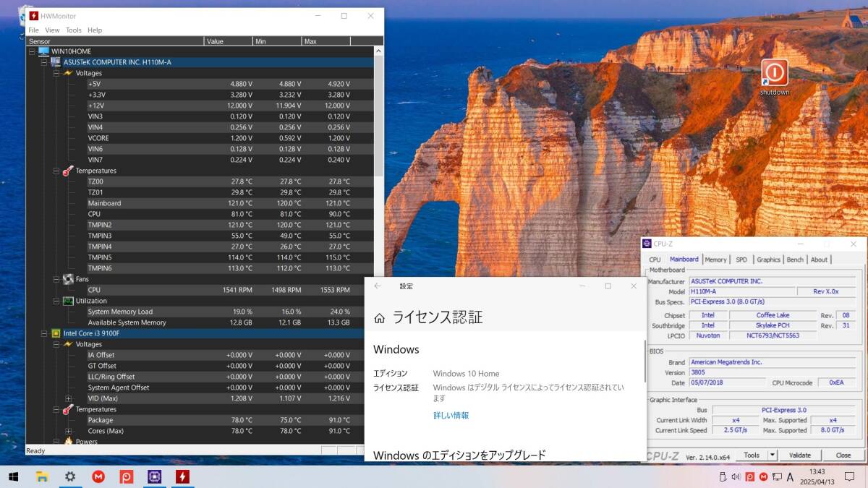Collapse the Utilization group
Viewport: 868px width, 488px height.
pos(56,301)
